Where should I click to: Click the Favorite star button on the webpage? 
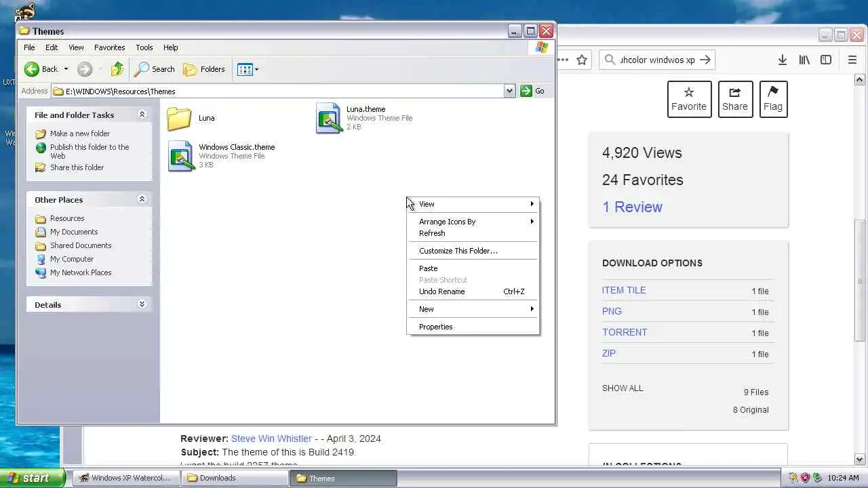689,99
